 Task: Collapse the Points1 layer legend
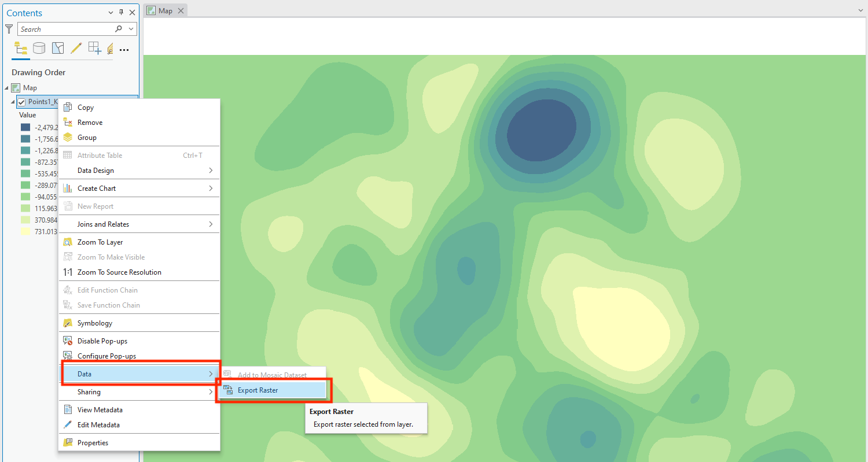13,101
